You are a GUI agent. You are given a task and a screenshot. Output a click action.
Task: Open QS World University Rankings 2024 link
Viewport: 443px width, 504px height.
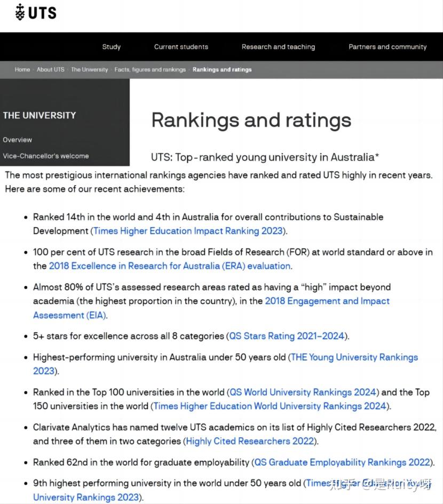point(303,393)
